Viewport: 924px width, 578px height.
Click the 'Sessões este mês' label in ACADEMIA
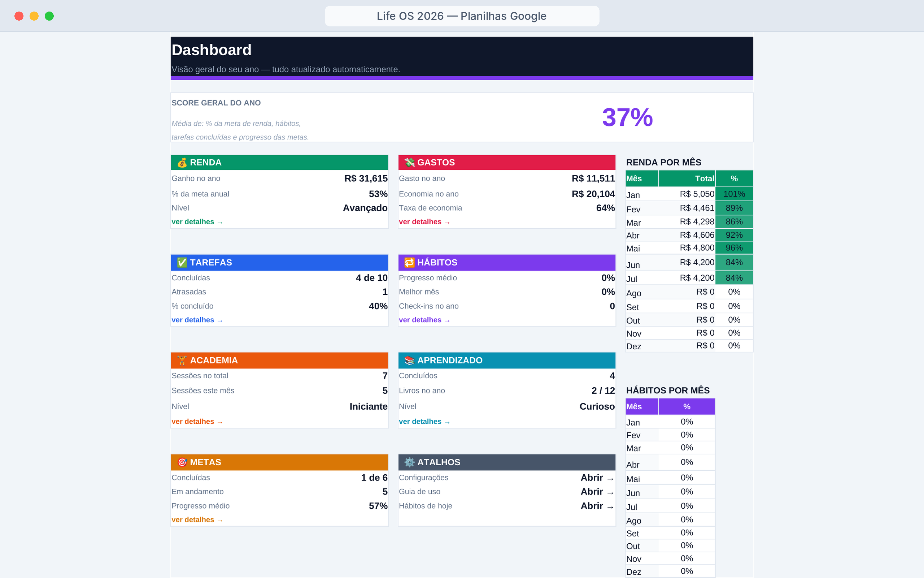click(203, 391)
